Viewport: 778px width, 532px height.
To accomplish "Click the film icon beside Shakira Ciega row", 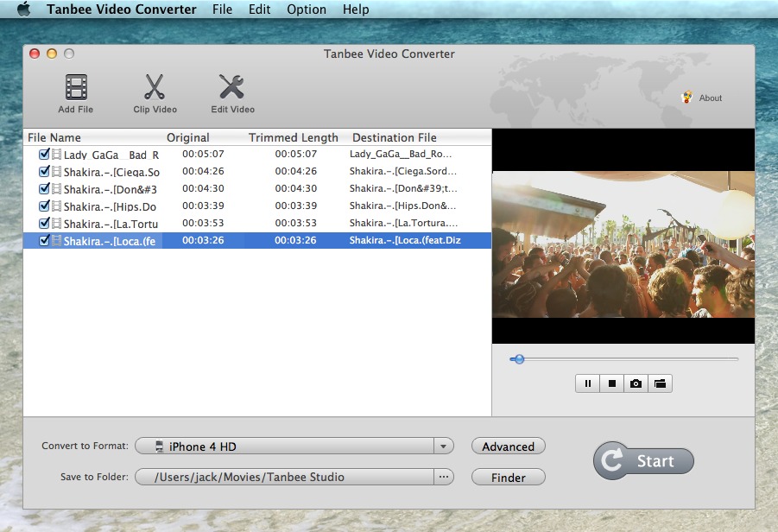I will [57, 172].
